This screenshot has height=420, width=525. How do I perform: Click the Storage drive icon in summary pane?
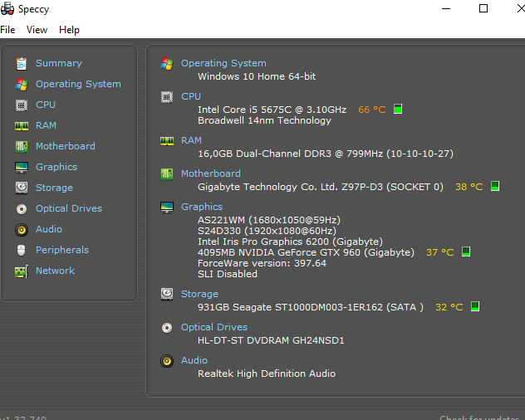[x=167, y=294]
